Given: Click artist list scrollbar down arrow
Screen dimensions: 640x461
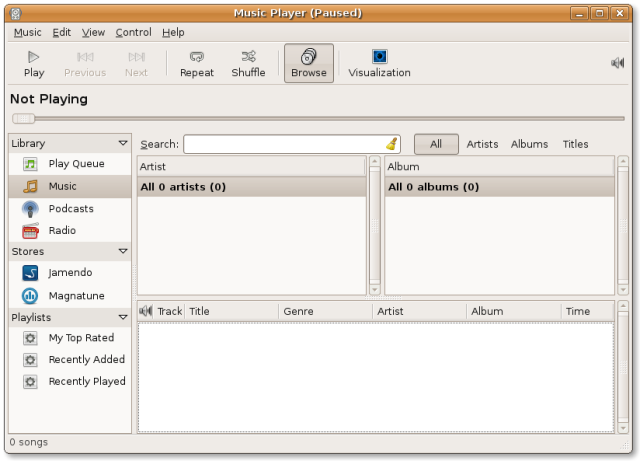Looking at the screenshot, I should click(x=375, y=290).
